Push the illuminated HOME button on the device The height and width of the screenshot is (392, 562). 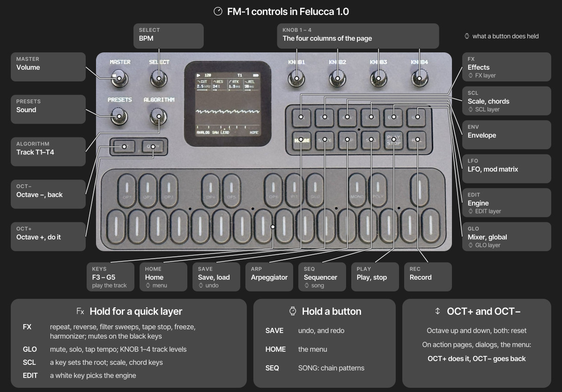pyautogui.click(x=301, y=140)
